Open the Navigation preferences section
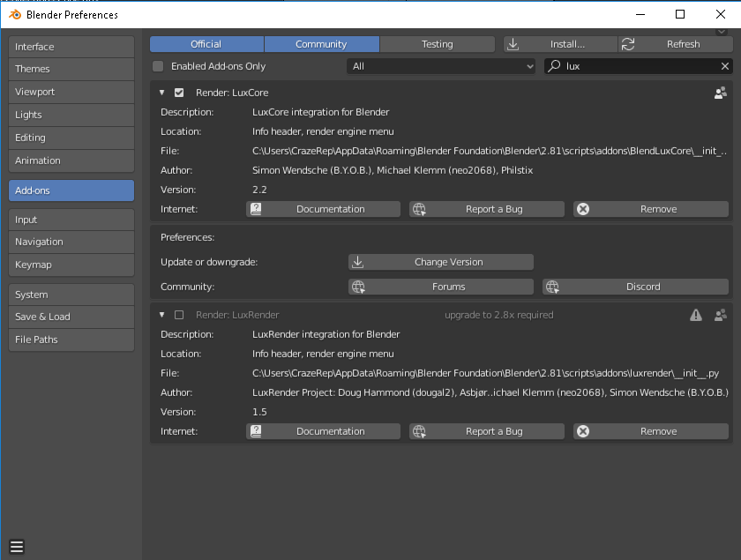Image resolution: width=741 pixels, height=560 pixels. 71,242
